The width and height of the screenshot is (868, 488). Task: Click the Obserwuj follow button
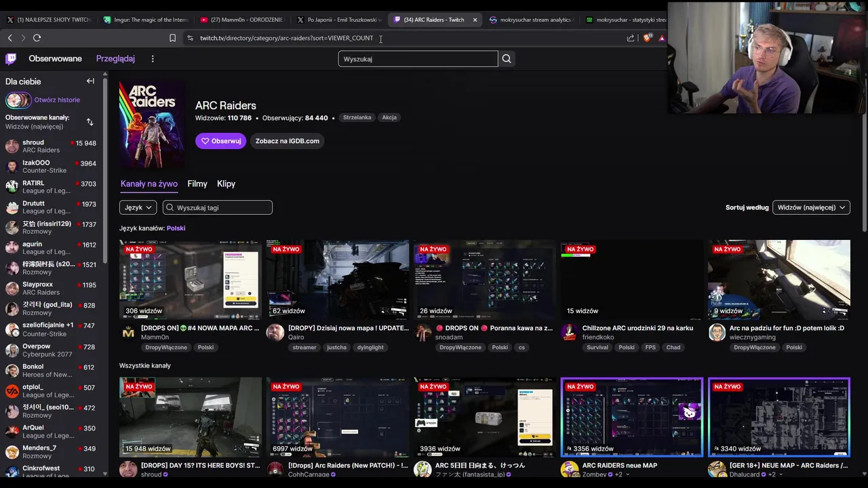tap(220, 141)
